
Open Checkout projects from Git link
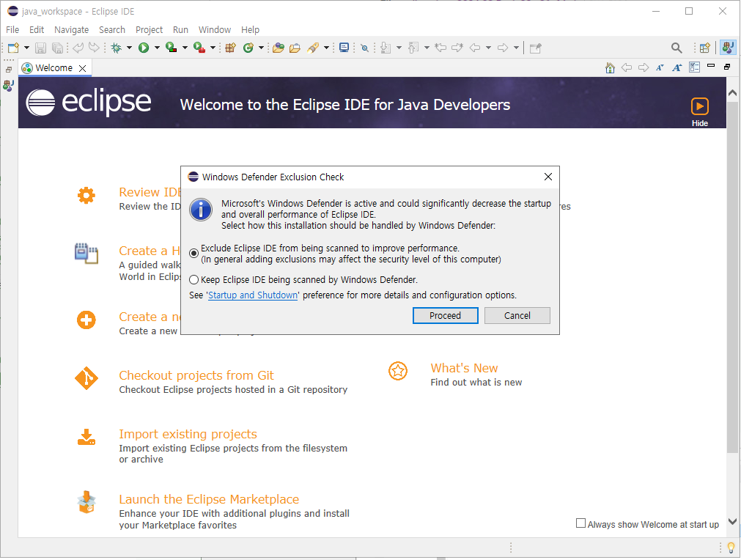point(196,375)
